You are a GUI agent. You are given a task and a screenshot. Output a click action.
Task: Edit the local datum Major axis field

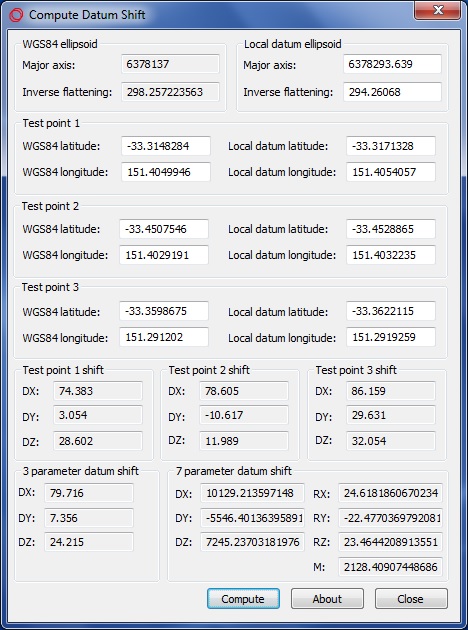pyautogui.click(x=392, y=64)
